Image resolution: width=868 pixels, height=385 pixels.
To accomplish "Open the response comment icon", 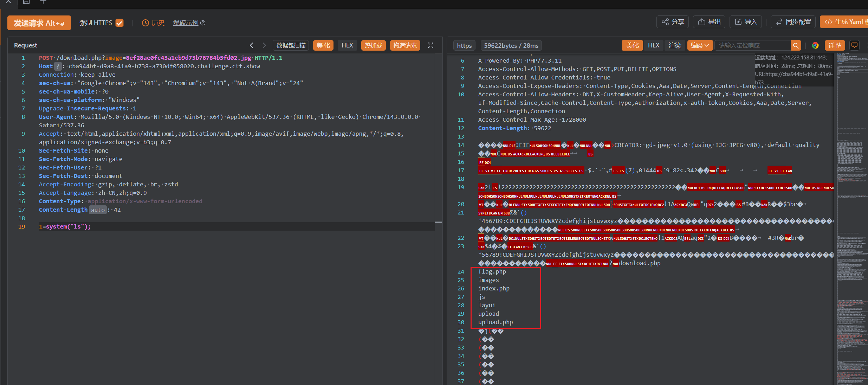I will (854, 45).
